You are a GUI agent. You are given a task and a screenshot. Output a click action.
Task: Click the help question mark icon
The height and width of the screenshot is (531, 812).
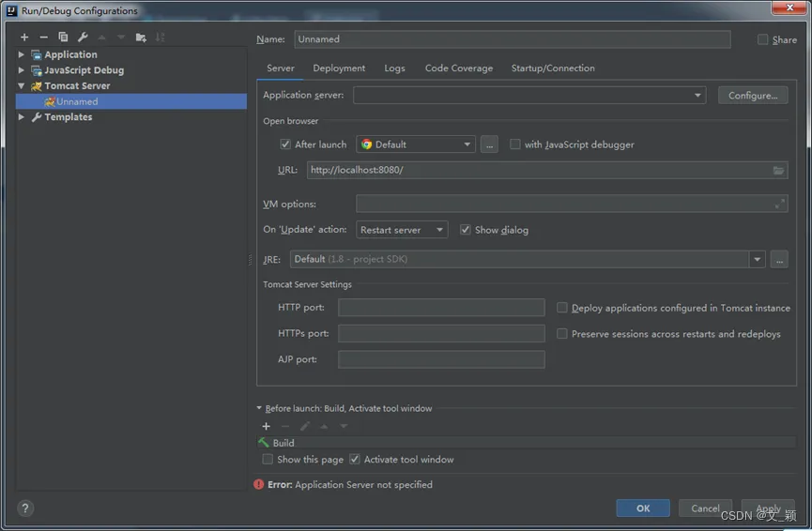coord(25,508)
